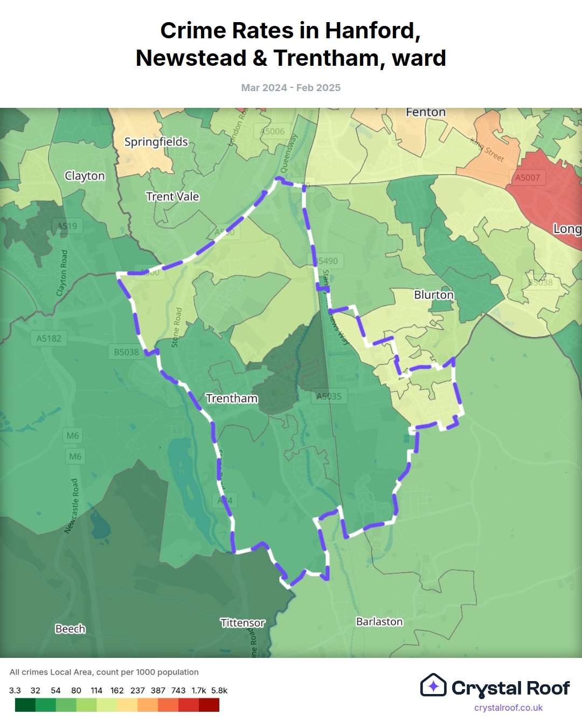The width and height of the screenshot is (582, 728).
Task: Click the upper M6 motorway badge
Action: click(73, 436)
